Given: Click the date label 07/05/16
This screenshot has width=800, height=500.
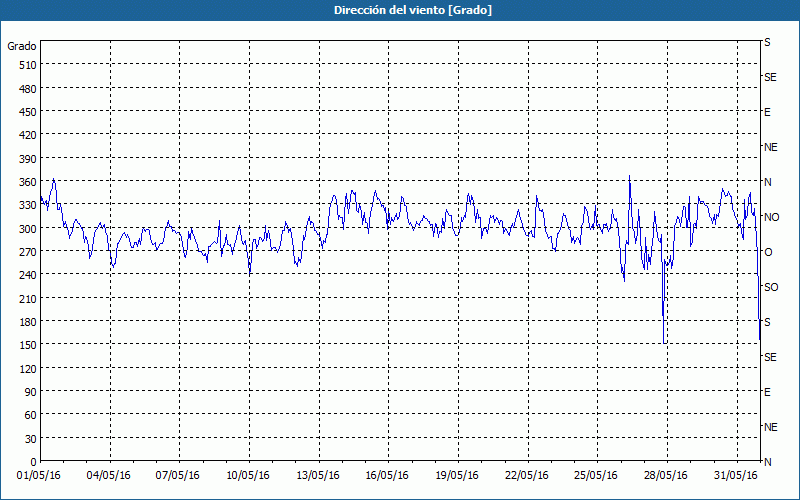Looking at the screenshot, I should (178, 476).
